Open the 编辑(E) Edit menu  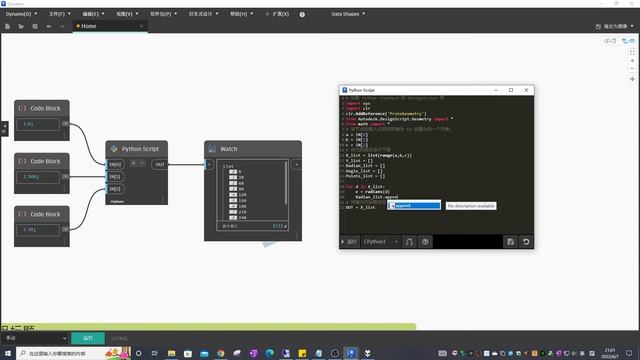[93, 14]
